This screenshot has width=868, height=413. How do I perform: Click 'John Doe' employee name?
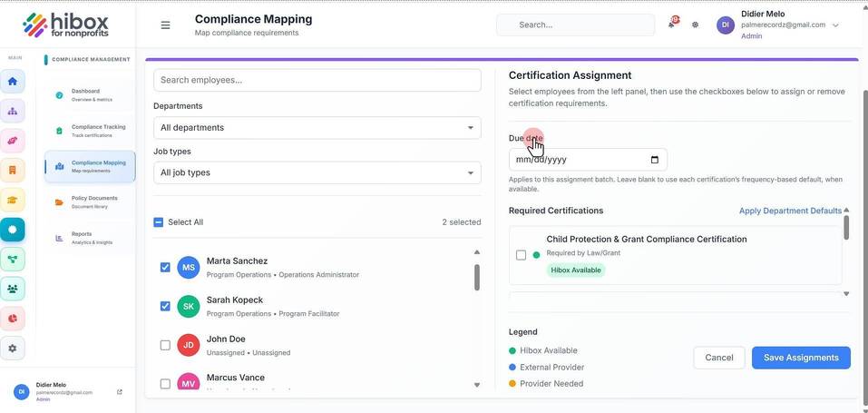coord(226,339)
